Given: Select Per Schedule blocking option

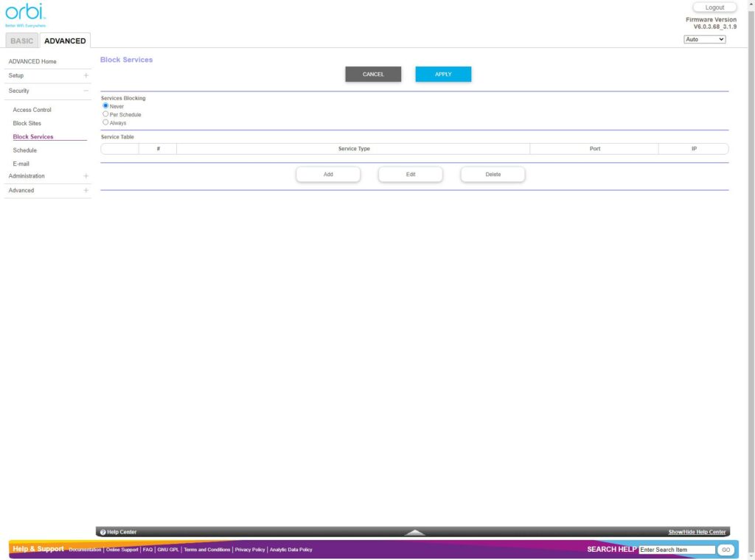Looking at the screenshot, I should (105, 114).
